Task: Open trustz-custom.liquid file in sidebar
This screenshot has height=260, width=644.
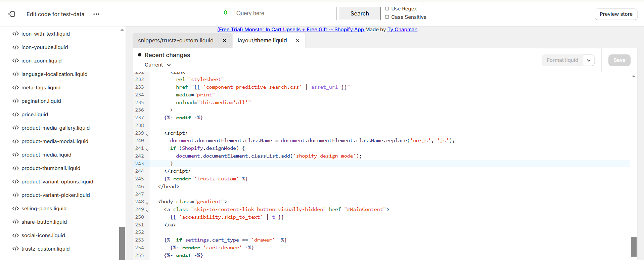Action: [46, 249]
